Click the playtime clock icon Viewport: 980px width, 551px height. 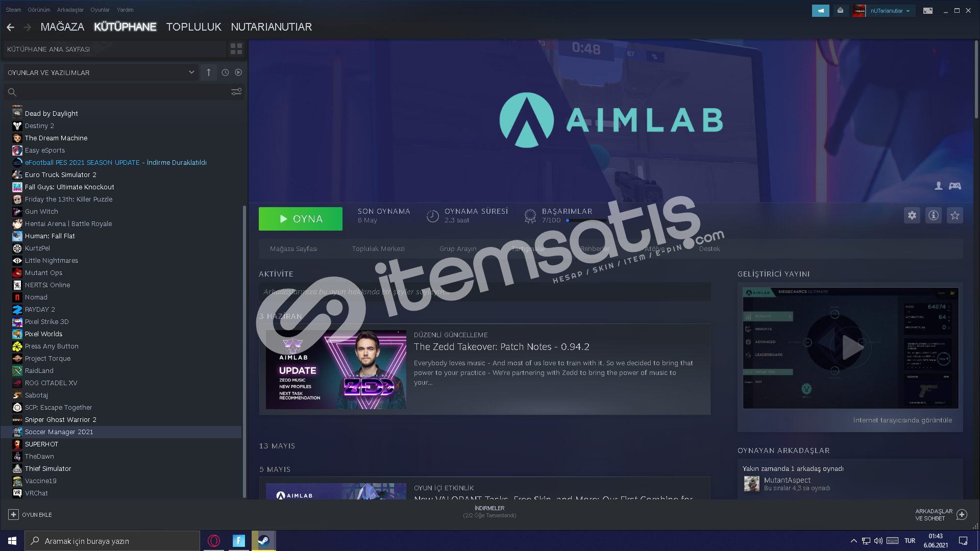click(x=433, y=216)
